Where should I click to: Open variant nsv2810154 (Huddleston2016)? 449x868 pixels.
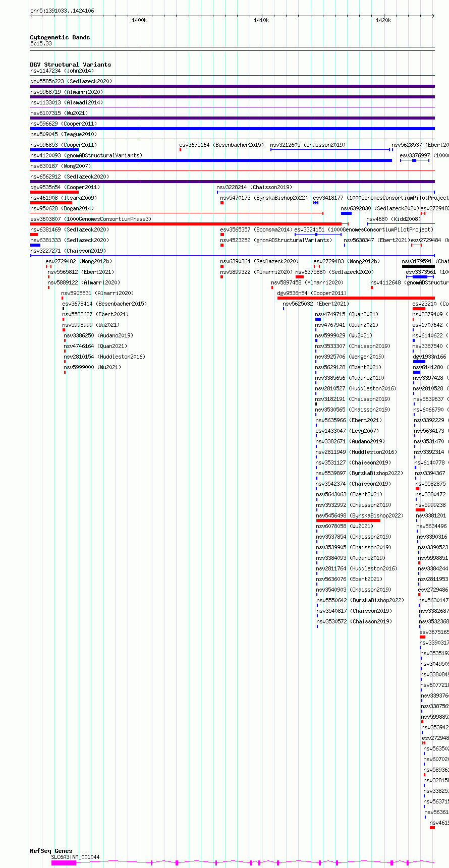[104, 357]
